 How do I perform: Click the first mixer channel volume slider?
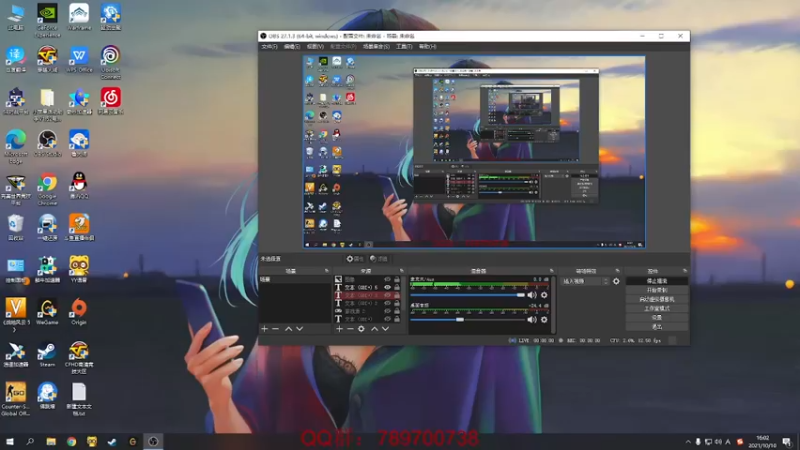[x=467, y=295]
